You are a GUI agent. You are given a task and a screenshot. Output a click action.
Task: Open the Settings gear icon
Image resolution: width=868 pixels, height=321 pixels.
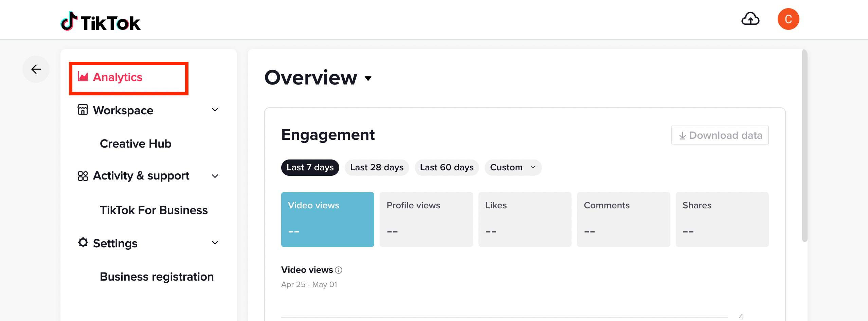click(83, 243)
